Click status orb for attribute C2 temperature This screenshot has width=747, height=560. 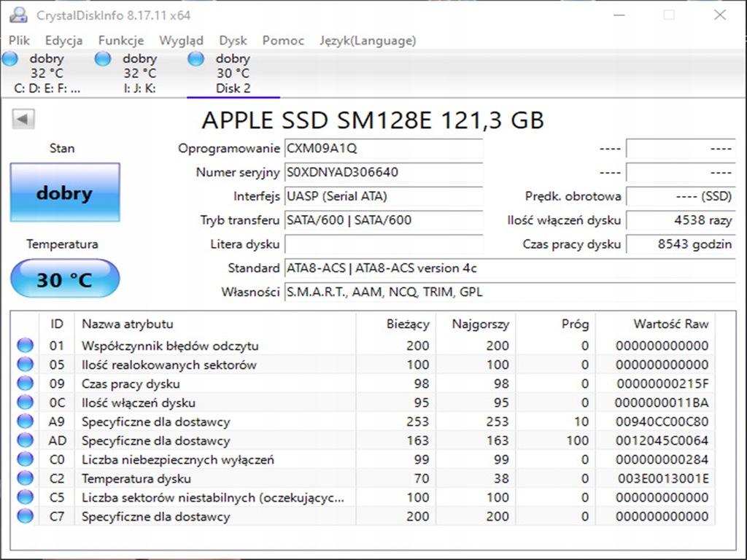(x=26, y=478)
